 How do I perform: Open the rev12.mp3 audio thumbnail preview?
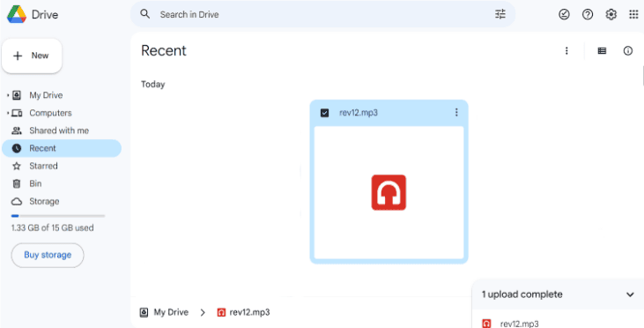tap(389, 192)
